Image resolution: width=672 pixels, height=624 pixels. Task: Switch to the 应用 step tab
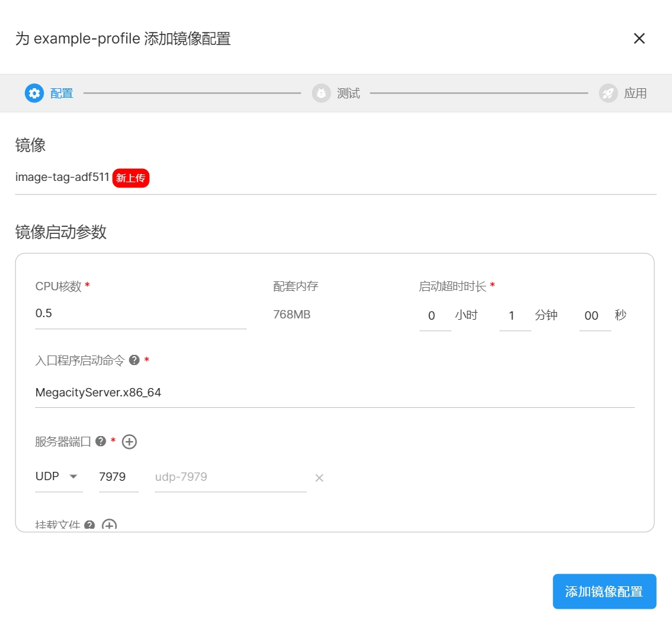[635, 93]
